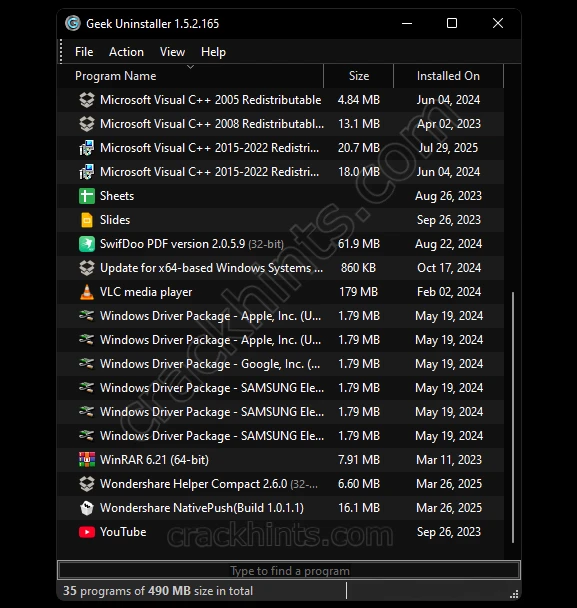The image size is (577, 608).
Task: Click the menu bar grip handle
Action: point(61,51)
